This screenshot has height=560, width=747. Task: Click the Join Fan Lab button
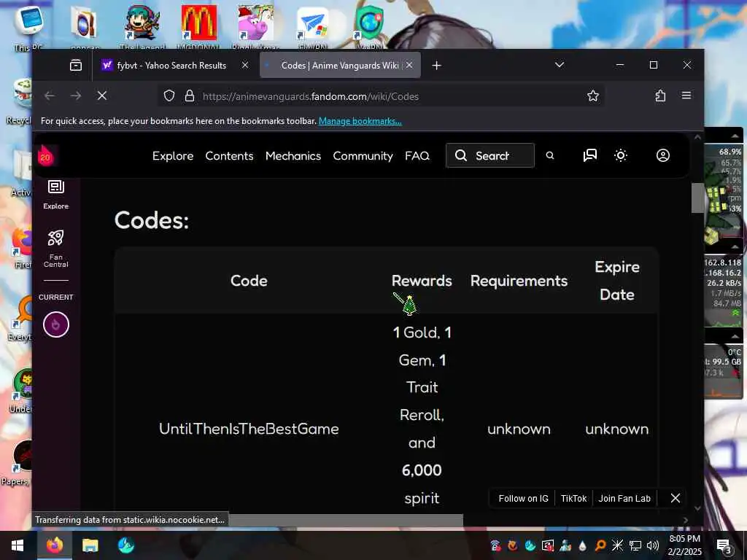(624, 499)
